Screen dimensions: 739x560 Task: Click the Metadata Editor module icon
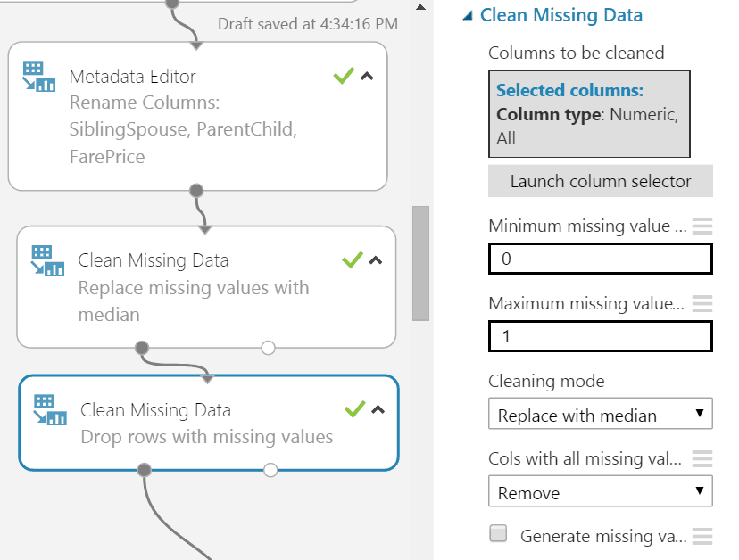38,77
